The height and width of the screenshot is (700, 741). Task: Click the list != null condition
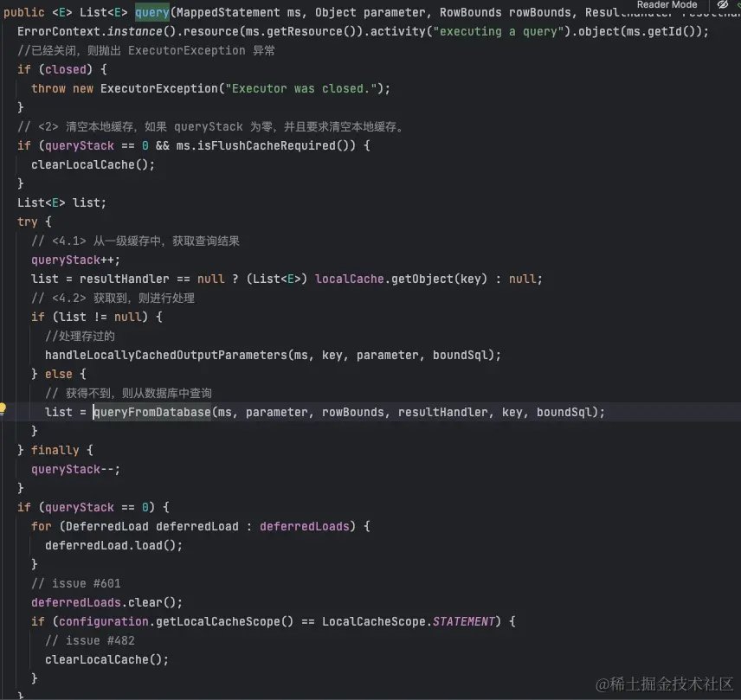100,317
